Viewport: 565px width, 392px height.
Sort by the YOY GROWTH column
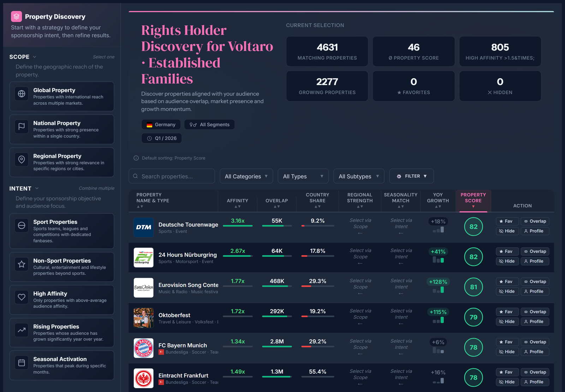pyautogui.click(x=438, y=200)
